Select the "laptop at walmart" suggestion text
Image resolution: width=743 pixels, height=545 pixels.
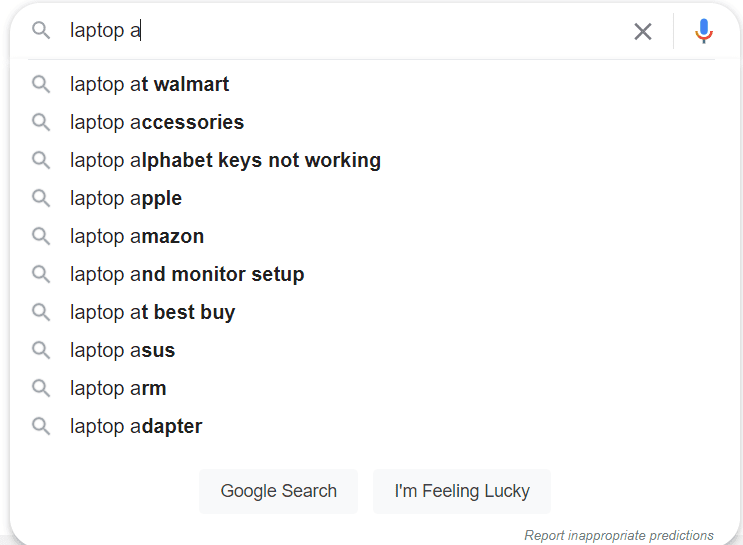point(149,85)
